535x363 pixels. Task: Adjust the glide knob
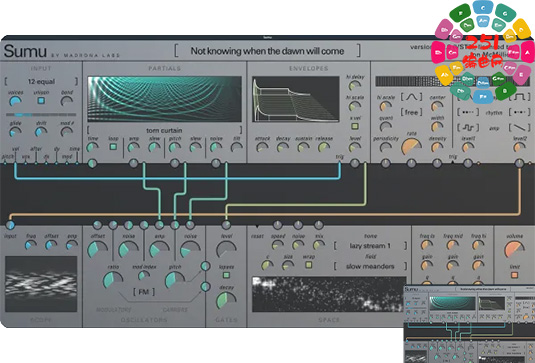15,132
